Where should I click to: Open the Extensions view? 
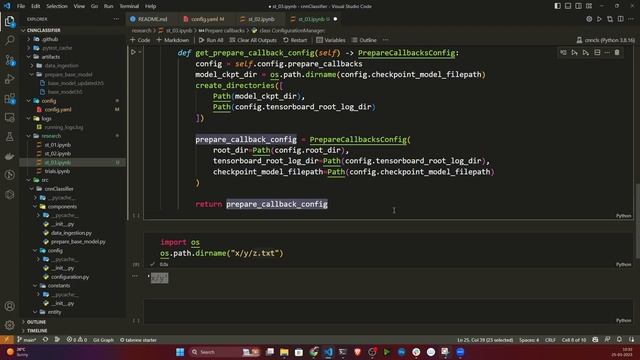tap(9, 99)
